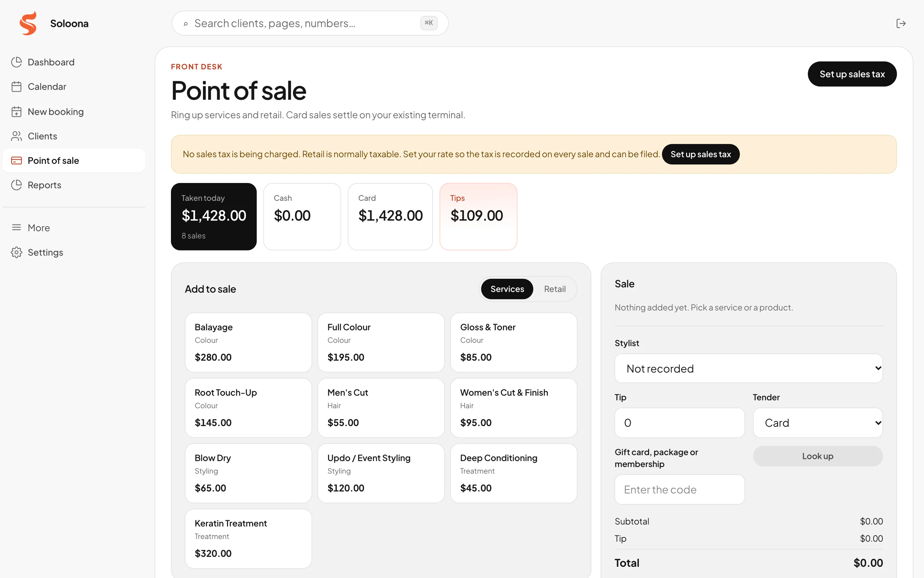The image size is (924, 578).
Task: Click Set up sales tax in warning banner
Action: coord(700,154)
